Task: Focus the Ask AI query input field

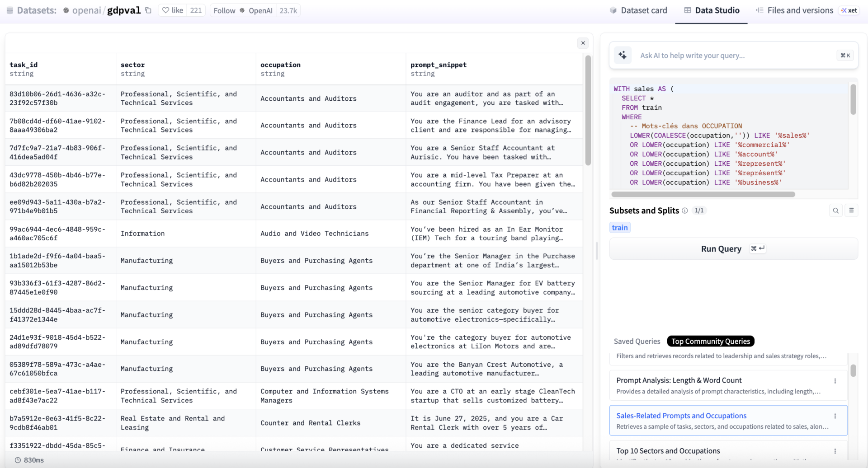Action: pyautogui.click(x=732, y=56)
